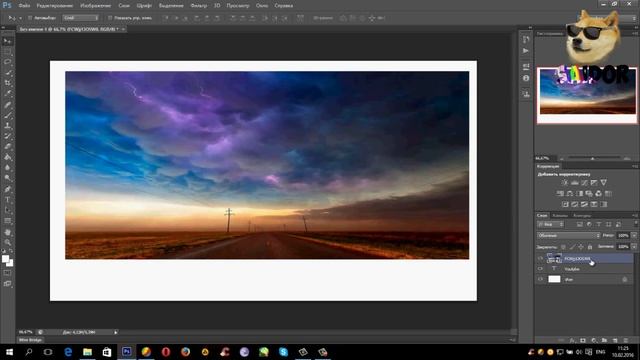This screenshot has height=360, width=640.
Task: Toggle lock all for layer
Action: pos(590,247)
